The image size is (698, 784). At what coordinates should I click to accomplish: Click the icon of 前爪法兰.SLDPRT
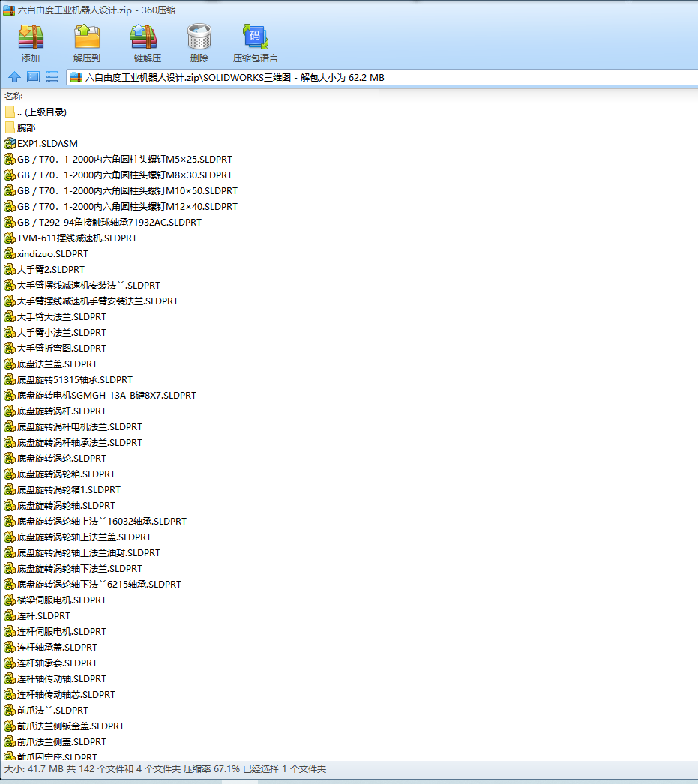click(x=10, y=711)
